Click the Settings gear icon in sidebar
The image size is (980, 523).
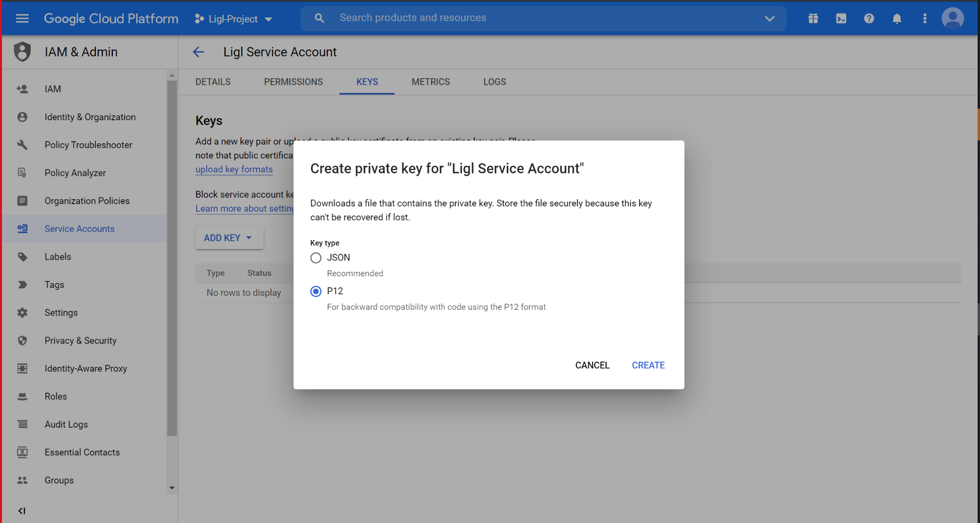pyautogui.click(x=22, y=313)
